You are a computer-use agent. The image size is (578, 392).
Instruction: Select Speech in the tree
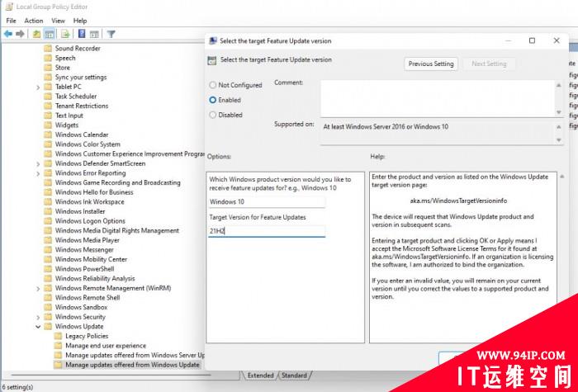pos(65,58)
